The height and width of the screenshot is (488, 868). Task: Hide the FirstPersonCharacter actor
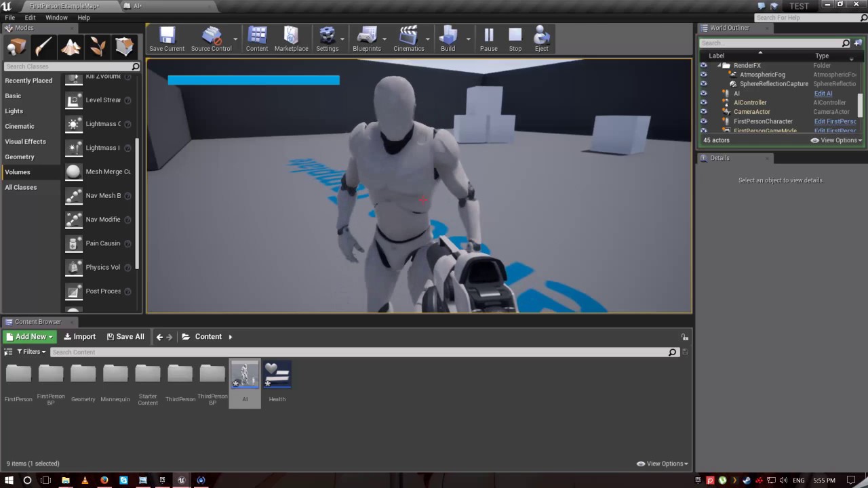point(703,121)
